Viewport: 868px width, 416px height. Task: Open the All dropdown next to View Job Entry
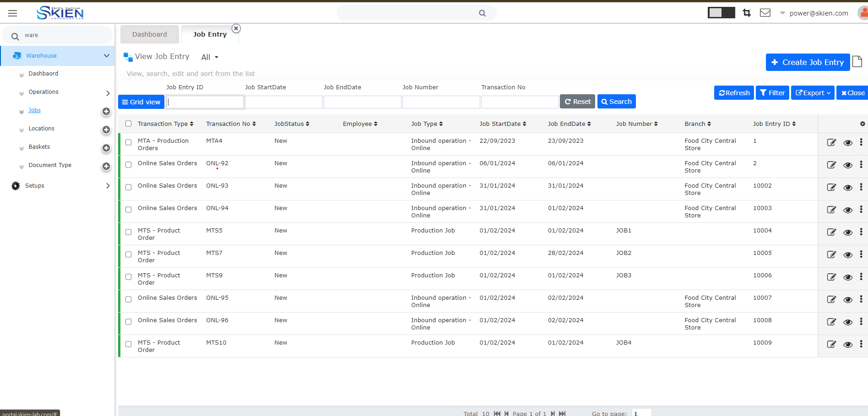[208, 57]
